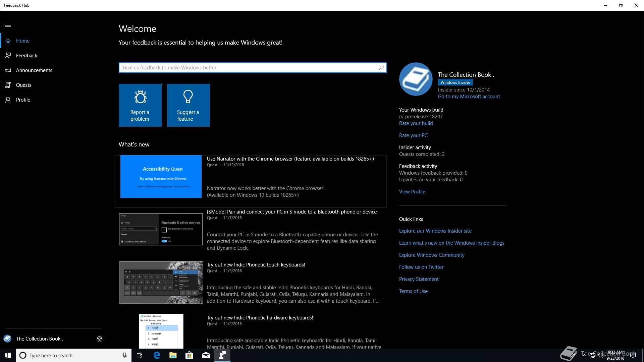
Task: Click the Home house icon
Action: (x=8, y=41)
